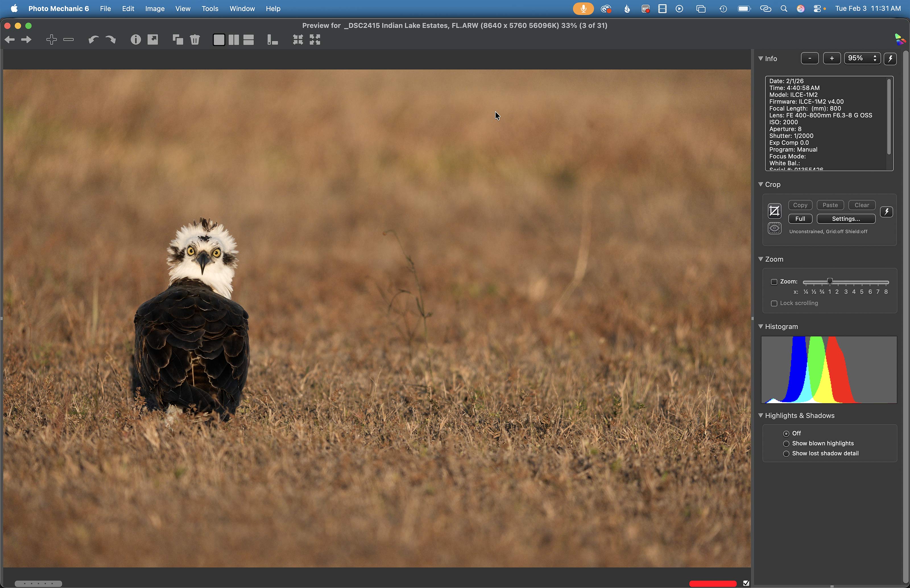Rotate image counterclockwise with the left-curved arrow
910x588 pixels.
click(x=93, y=40)
